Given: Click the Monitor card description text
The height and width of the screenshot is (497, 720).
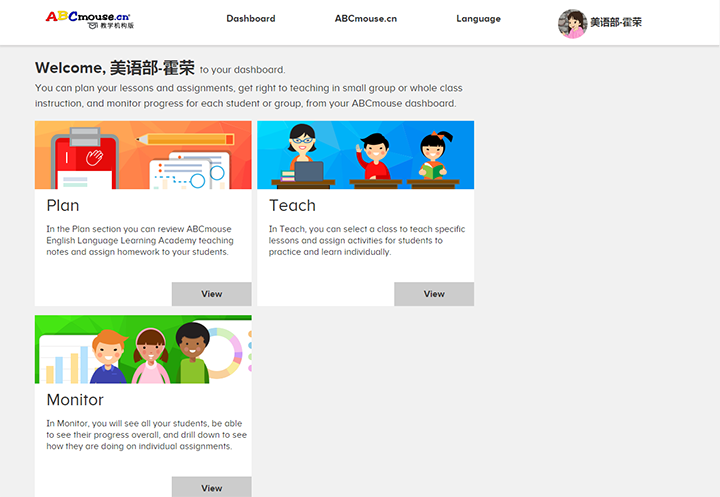Looking at the screenshot, I should coord(146,435).
